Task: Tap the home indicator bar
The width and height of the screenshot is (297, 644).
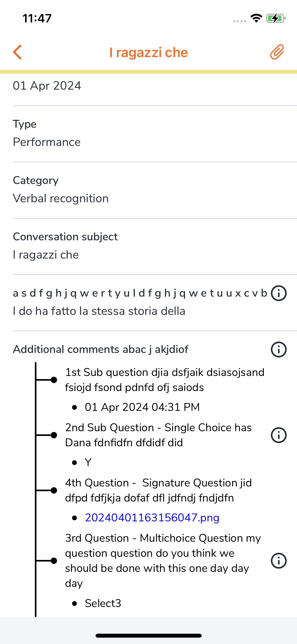Action: coord(148,636)
